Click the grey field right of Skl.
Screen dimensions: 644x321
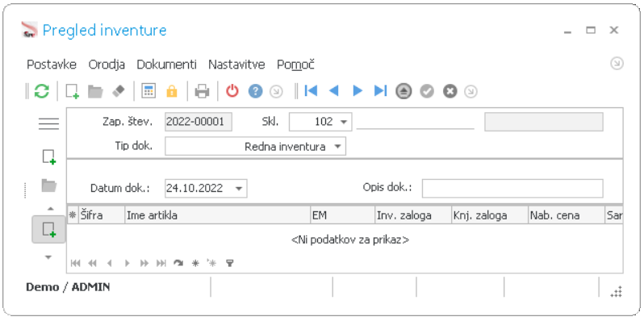pyautogui.click(x=544, y=122)
